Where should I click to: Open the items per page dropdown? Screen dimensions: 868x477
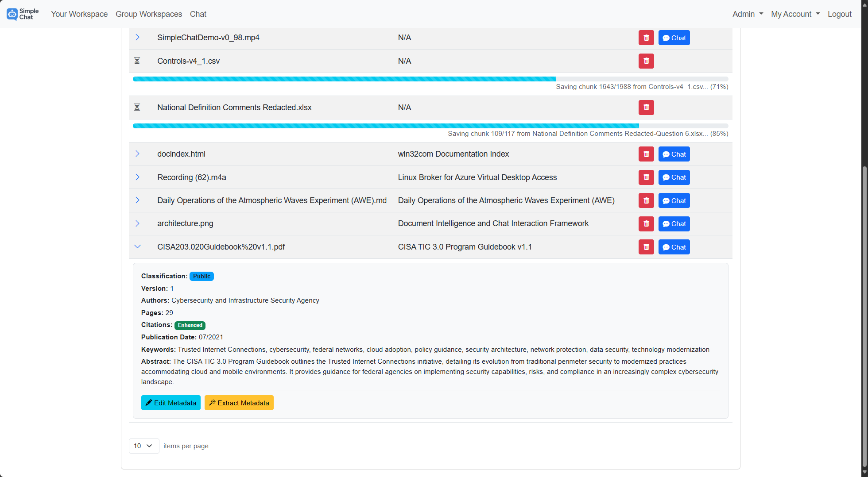[143, 446]
